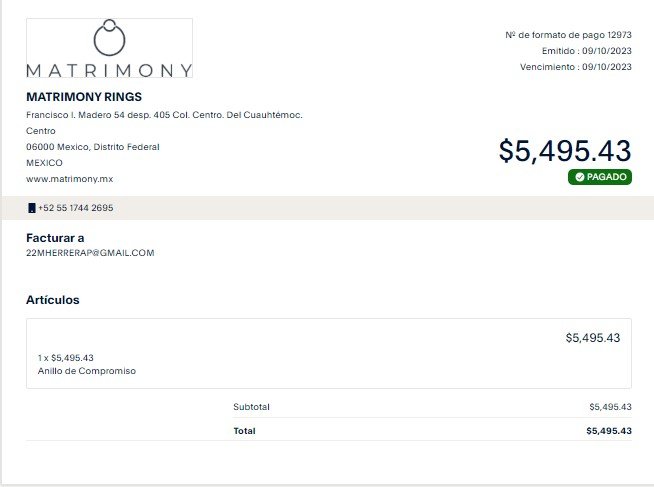Click the bold Total amount value
Screen dimensions: 654x487
click(609, 431)
